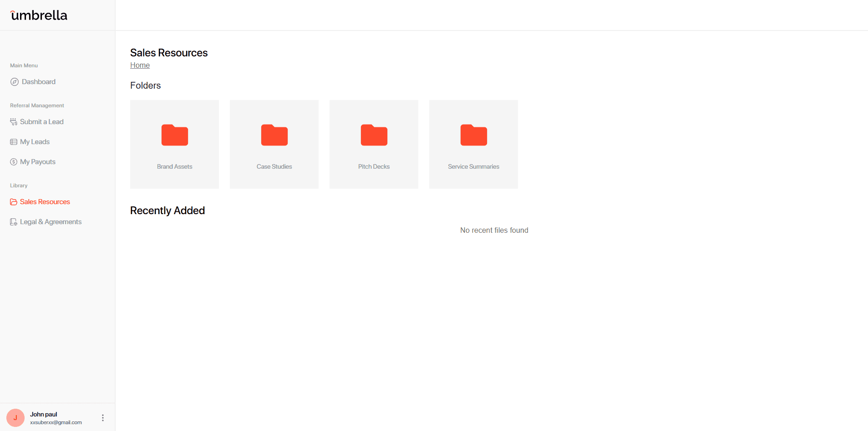Screen dimensions: 868x431
Task: Click the Dashboard compass icon
Action: tap(15, 82)
